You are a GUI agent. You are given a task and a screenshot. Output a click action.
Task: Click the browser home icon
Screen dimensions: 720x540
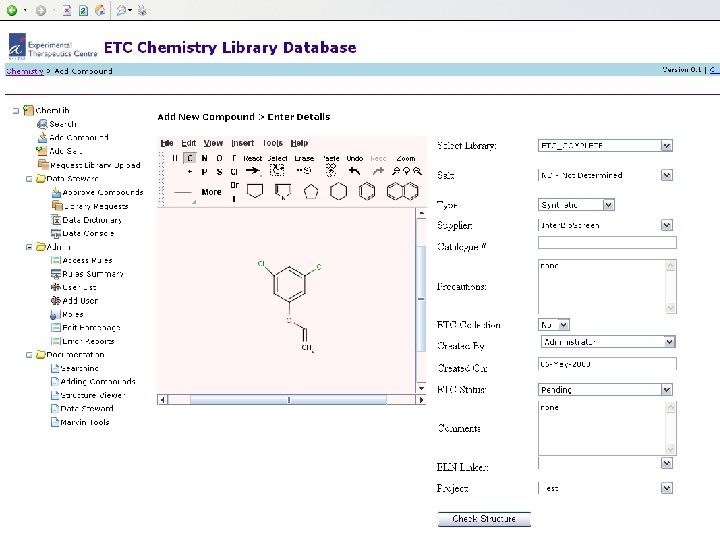[100, 10]
